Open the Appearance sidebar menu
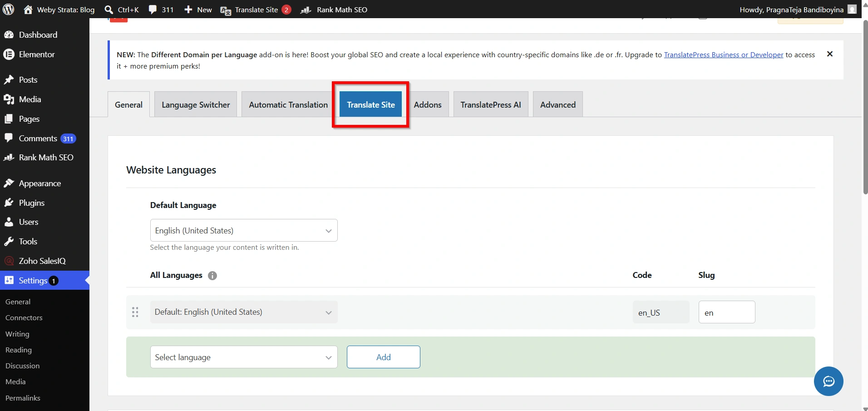The image size is (868, 411). [x=44, y=183]
